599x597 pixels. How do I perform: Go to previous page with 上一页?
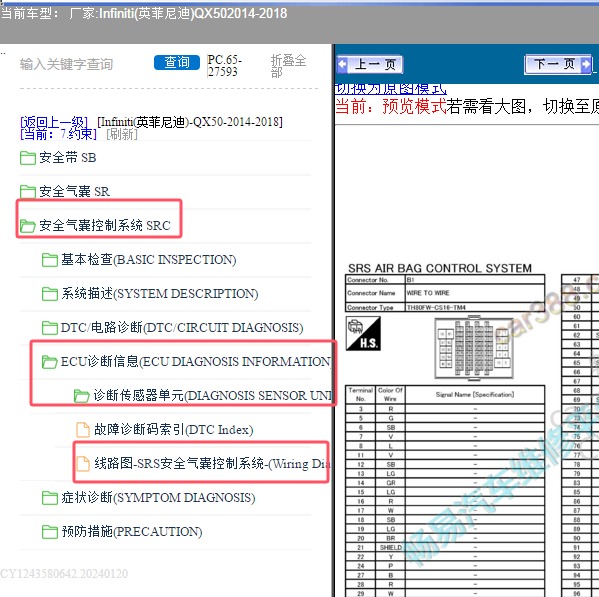pyautogui.click(x=370, y=64)
